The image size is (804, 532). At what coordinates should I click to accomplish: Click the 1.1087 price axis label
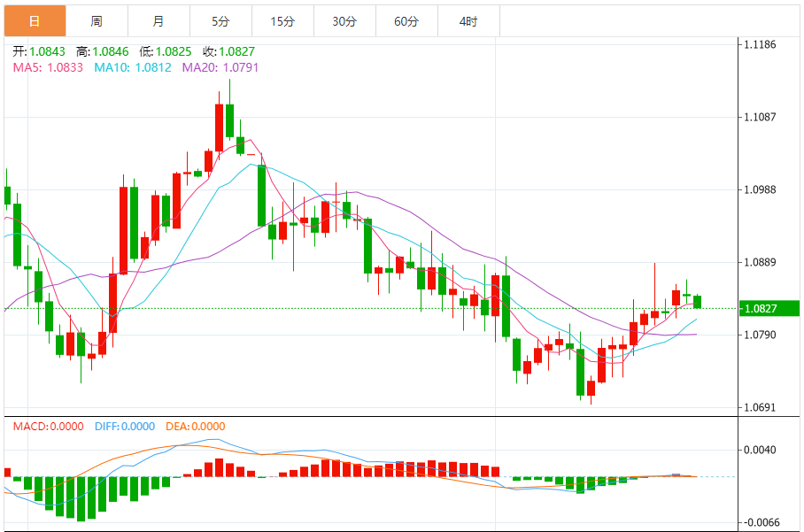[760, 118]
